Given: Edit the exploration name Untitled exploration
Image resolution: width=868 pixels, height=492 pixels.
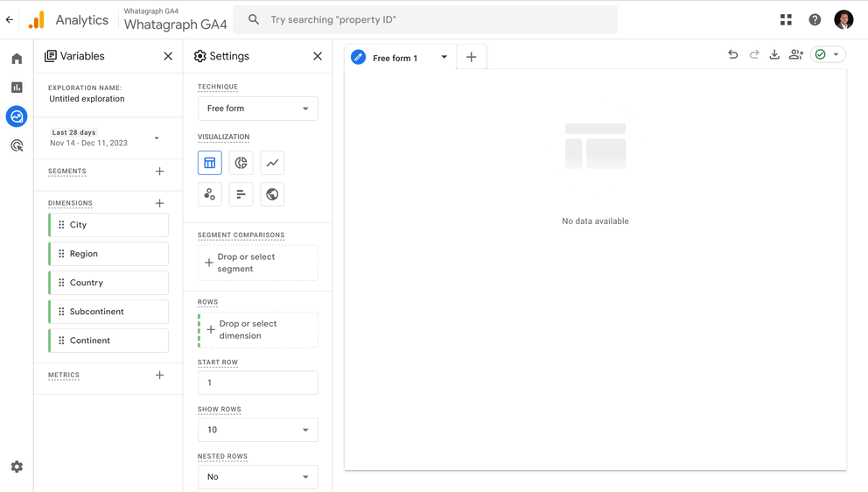Looking at the screenshot, I should [87, 99].
